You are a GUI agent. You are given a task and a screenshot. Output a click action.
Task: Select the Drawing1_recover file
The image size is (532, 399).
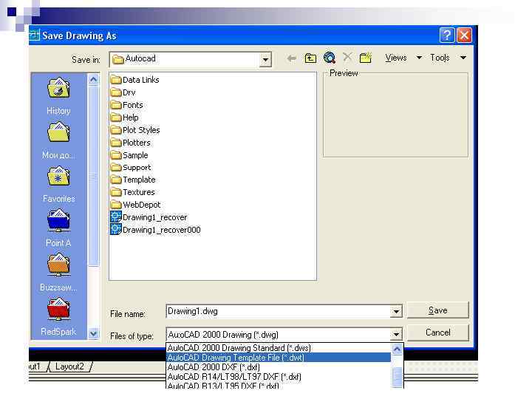point(149,217)
